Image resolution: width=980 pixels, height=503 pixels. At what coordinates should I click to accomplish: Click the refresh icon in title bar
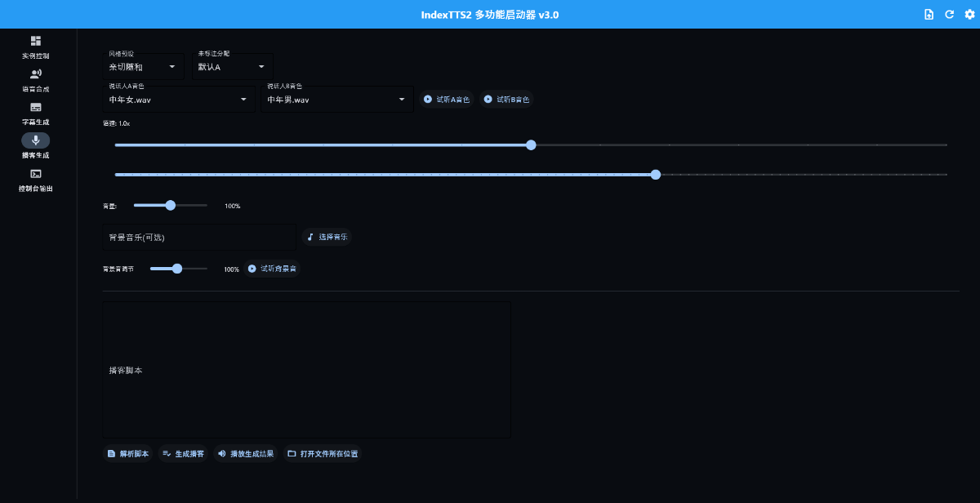pos(949,15)
